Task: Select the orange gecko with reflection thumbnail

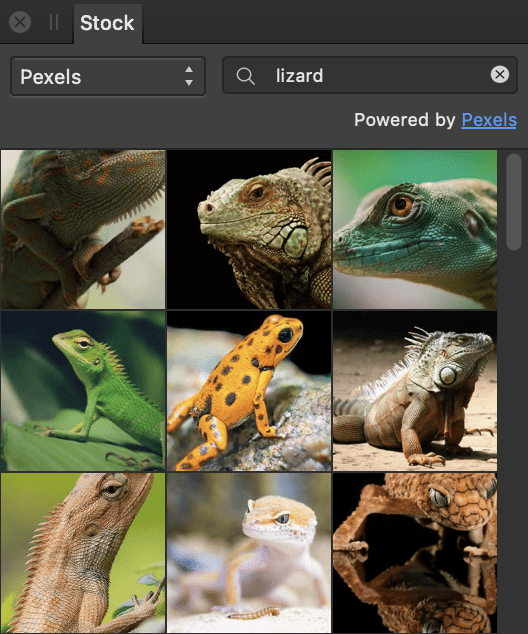Action: 415,553
